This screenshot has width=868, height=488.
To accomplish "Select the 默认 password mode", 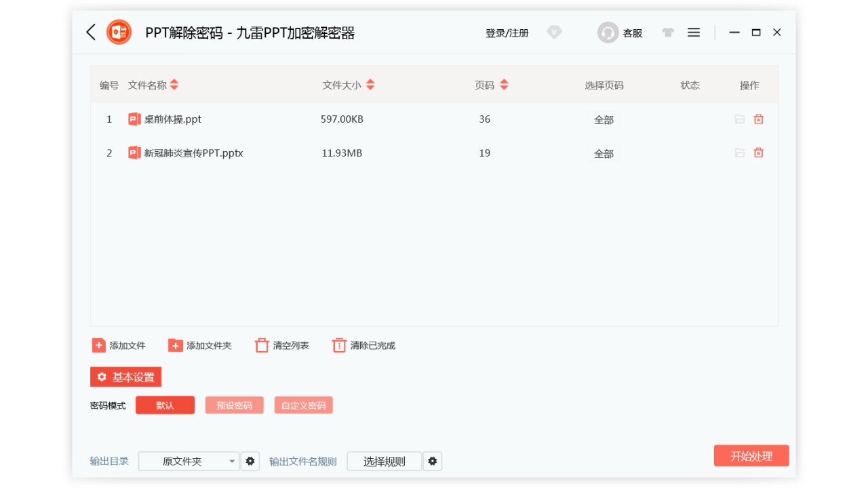I will [x=165, y=405].
